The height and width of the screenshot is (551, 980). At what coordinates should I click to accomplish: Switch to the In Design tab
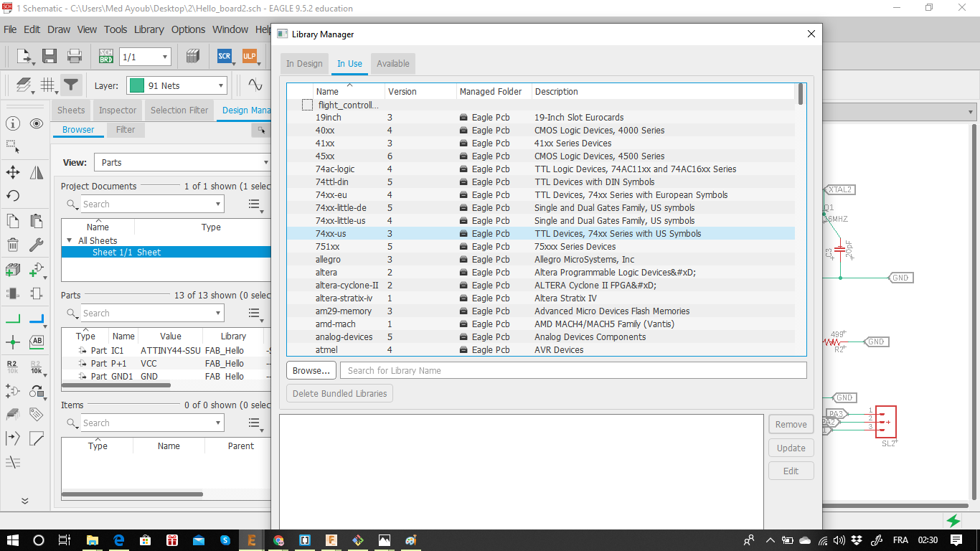(x=304, y=64)
